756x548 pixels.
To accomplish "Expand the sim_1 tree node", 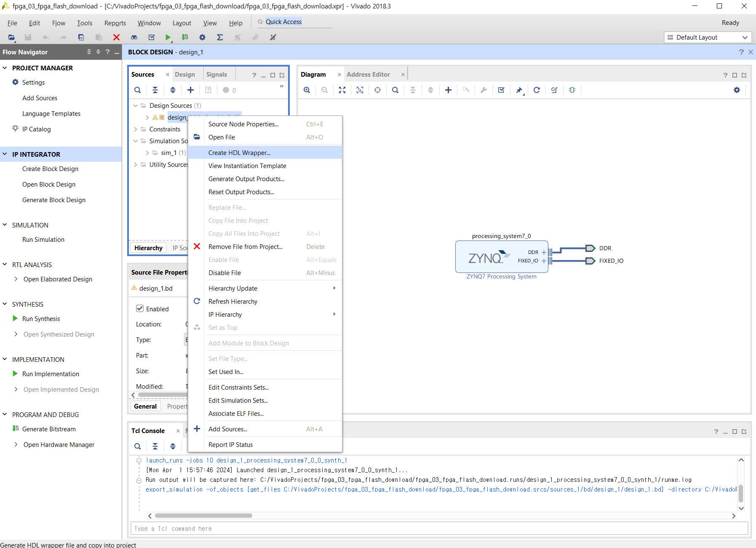I will [x=147, y=153].
